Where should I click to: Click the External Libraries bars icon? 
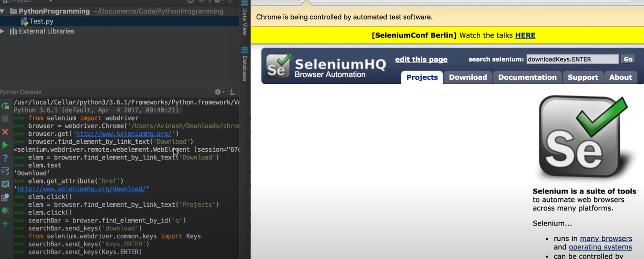pyautogui.click(x=13, y=31)
